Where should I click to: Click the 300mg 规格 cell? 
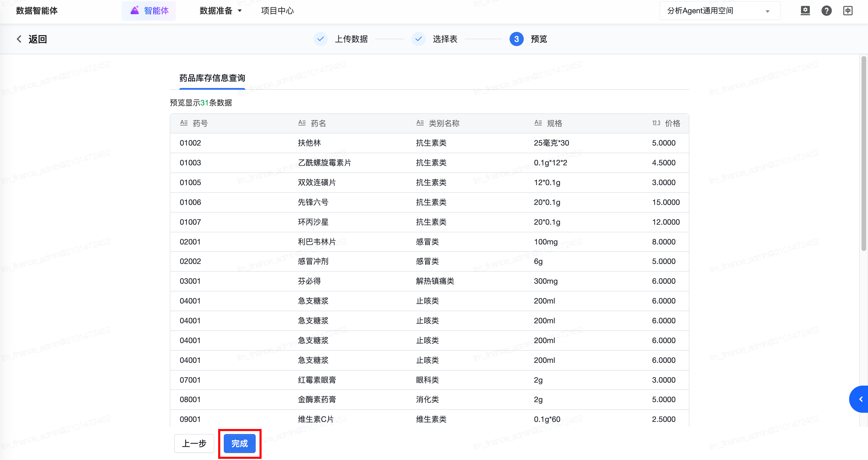coord(546,281)
